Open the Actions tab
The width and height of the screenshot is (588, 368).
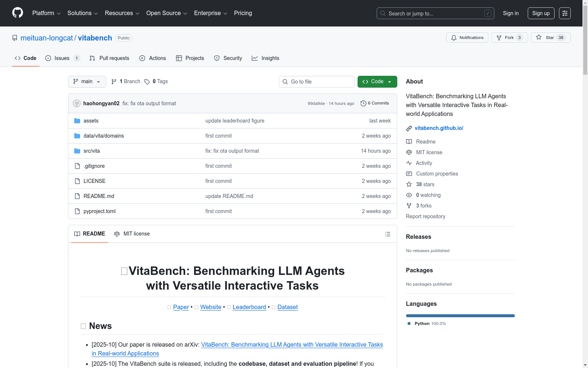click(x=153, y=58)
